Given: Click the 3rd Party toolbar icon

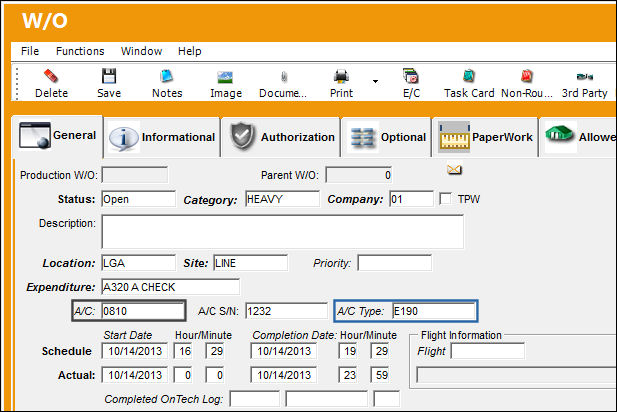Looking at the screenshot, I should [584, 76].
